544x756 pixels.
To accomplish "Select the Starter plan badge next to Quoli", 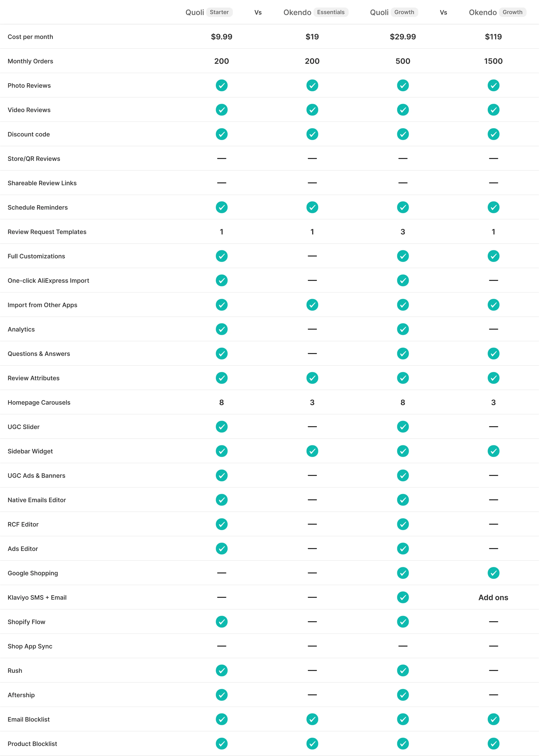I will (219, 12).
